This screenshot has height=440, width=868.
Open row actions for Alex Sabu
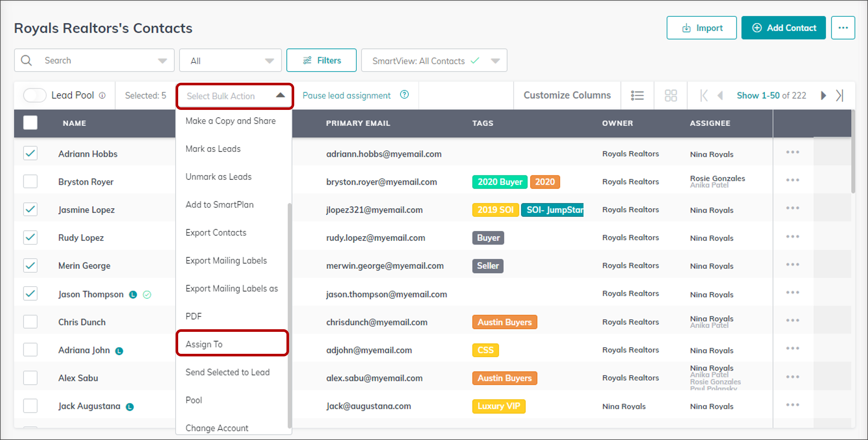(793, 377)
